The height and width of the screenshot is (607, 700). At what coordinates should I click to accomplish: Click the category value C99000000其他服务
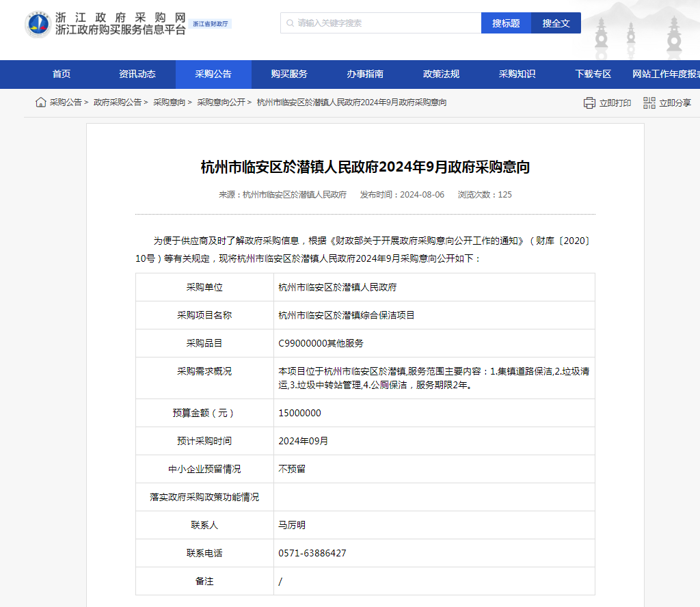[x=321, y=344]
